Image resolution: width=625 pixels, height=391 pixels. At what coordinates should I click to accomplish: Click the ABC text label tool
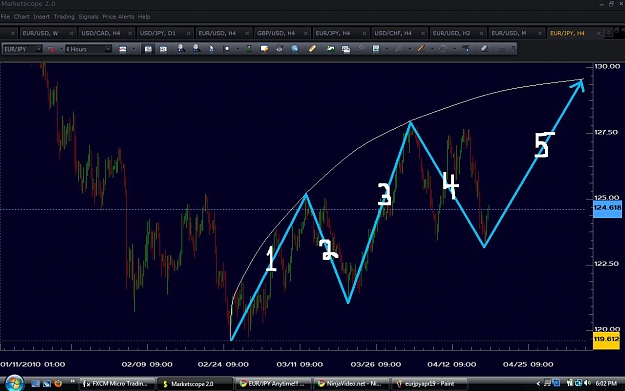[466, 49]
